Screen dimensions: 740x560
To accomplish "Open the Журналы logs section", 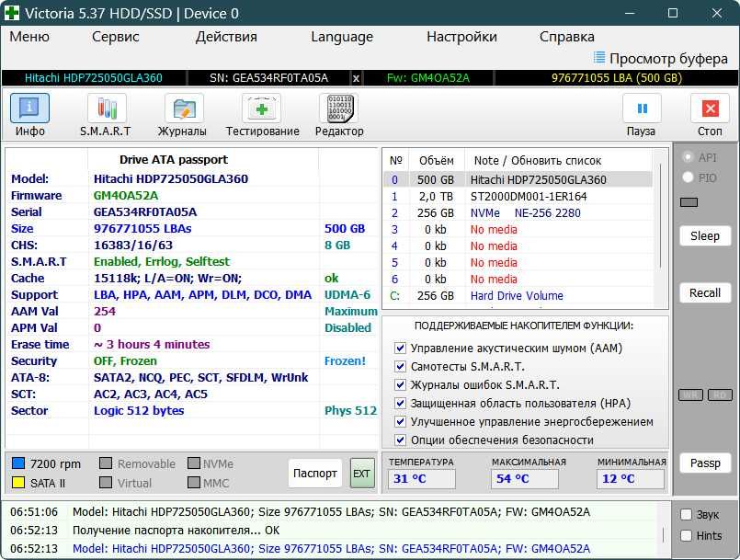I will pyautogui.click(x=182, y=115).
